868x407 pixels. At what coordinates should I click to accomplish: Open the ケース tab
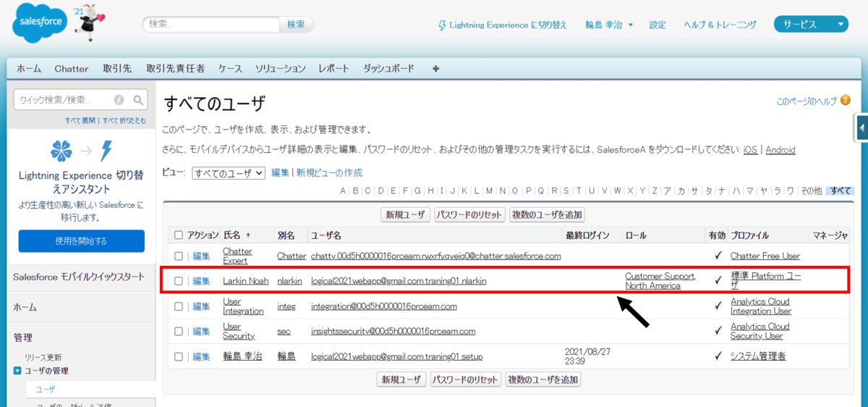point(230,69)
